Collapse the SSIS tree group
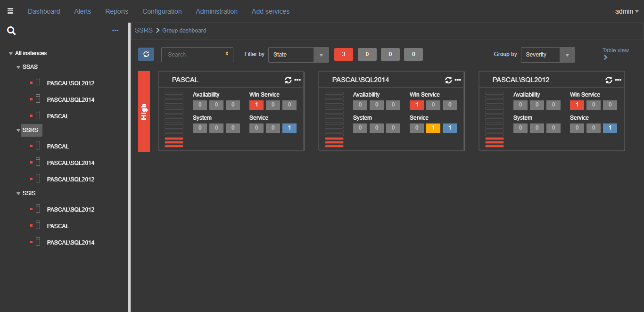Viewport: 644px width, 312px height. [18, 193]
